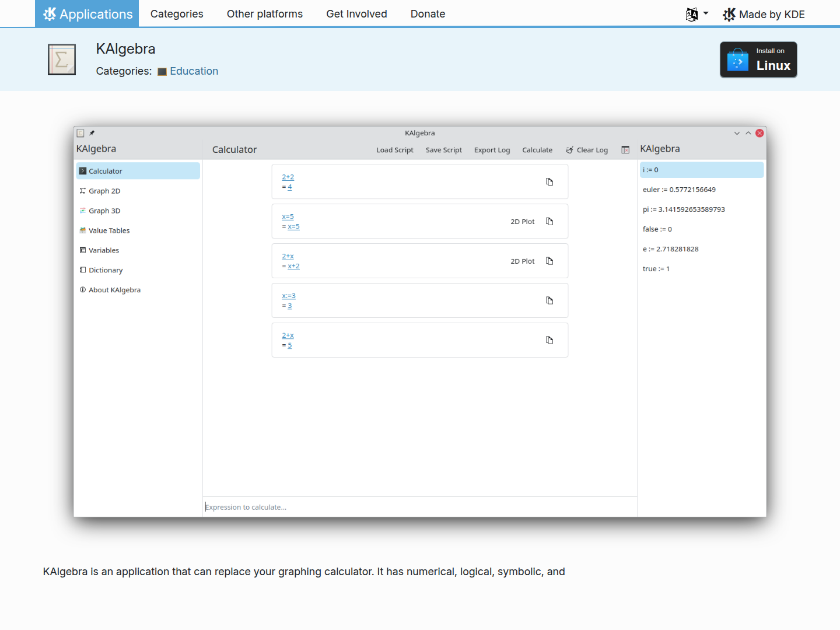This screenshot has height=630, width=840.
Task: Click Save Script in the toolbar
Action: 444,150
